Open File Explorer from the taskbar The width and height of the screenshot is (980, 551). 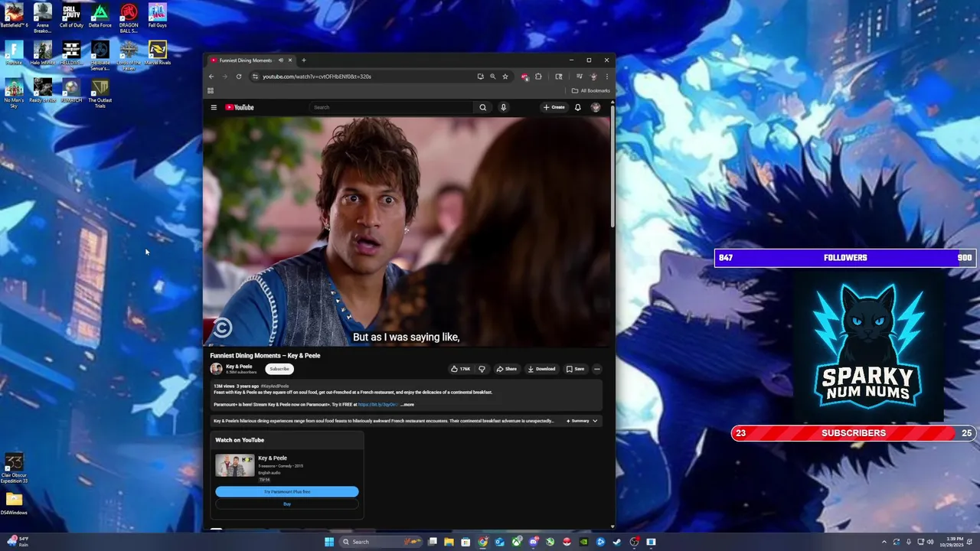pos(449,542)
